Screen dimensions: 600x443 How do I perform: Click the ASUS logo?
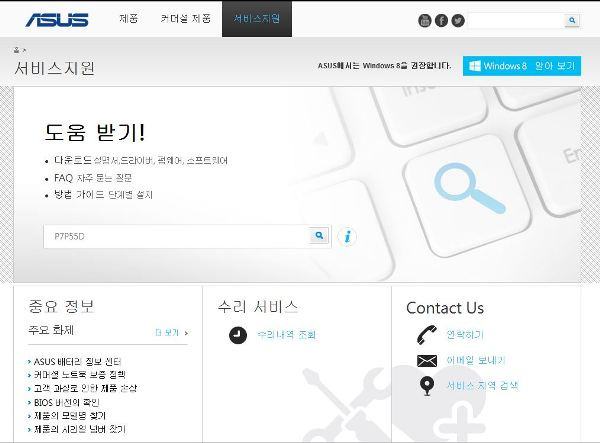click(57, 19)
